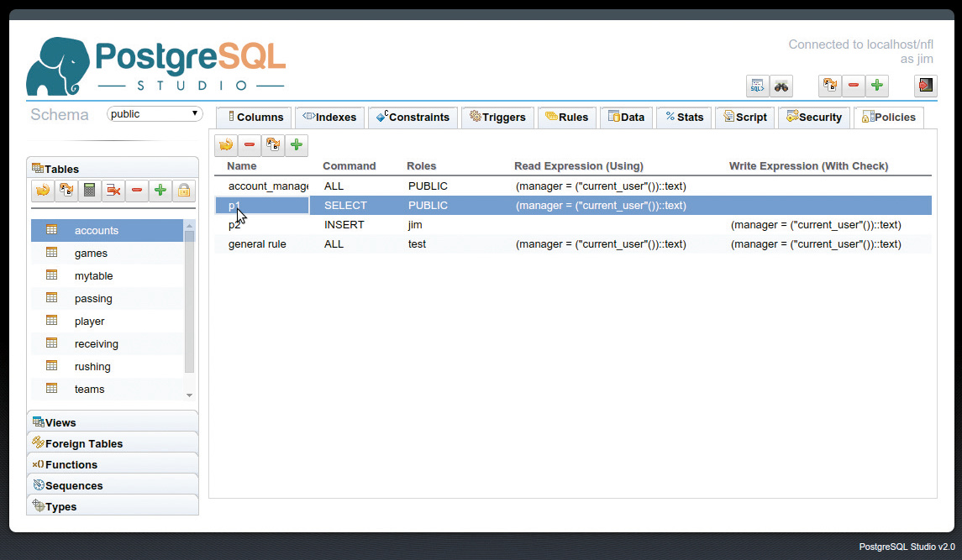Click the calculator icon in the Tables toolbar
Viewport: 962px width, 560px height.
coord(90,191)
